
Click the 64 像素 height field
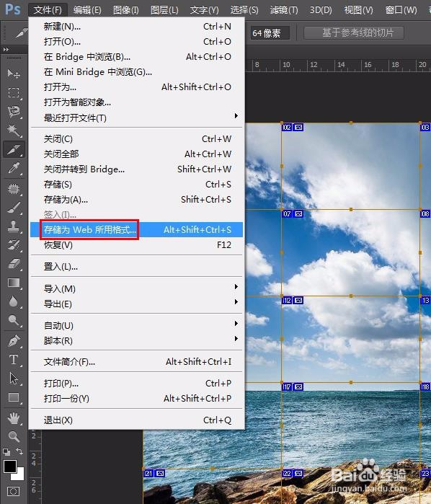coord(270,33)
